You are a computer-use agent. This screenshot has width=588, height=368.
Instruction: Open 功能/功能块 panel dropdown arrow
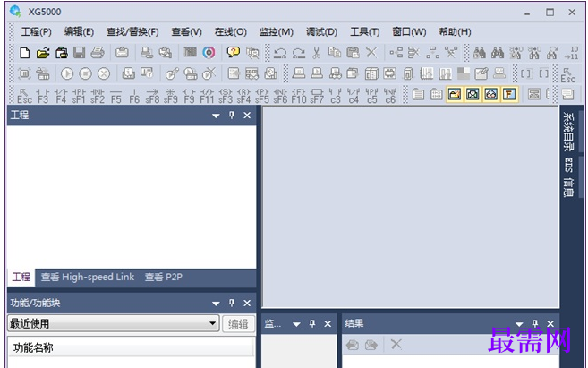(216, 304)
